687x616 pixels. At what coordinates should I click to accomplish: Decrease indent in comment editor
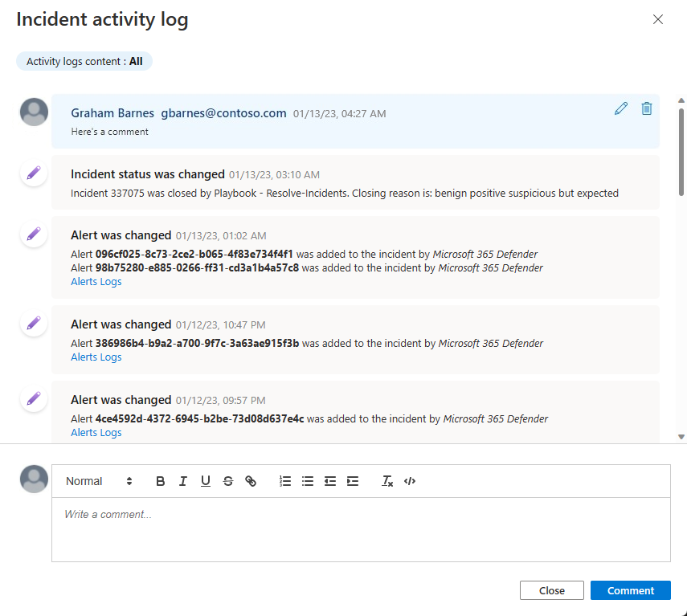tap(330, 480)
